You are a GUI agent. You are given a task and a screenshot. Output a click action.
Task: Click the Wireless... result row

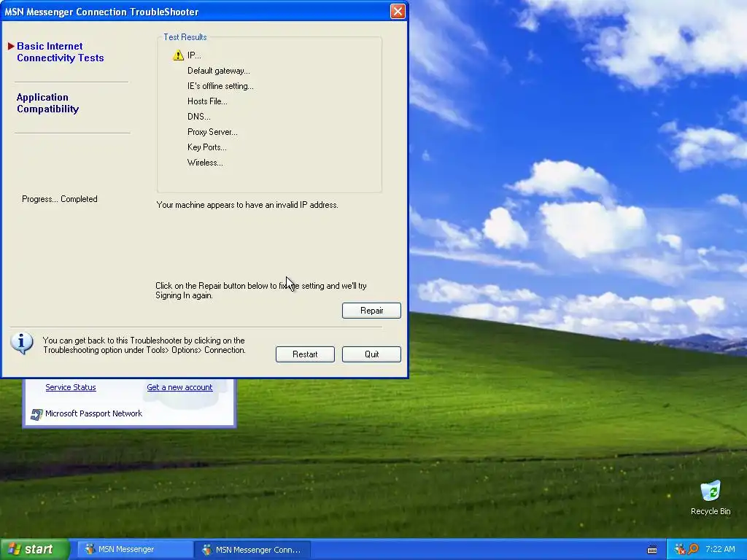(x=205, y=163)
